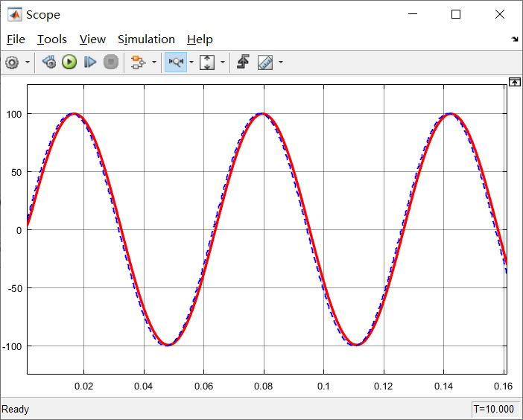Click the 100 y-axis tick label
Screen dimensions: 523x420
14,115
